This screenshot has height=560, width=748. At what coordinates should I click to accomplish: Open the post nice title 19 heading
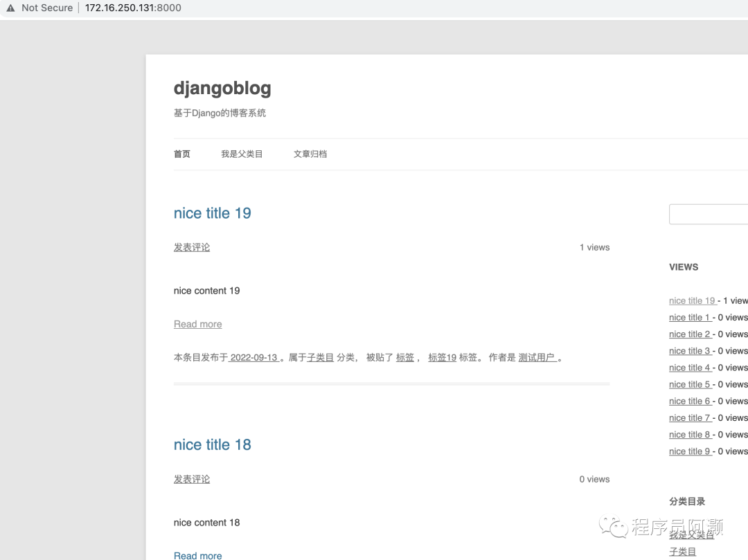click(213, 213)
